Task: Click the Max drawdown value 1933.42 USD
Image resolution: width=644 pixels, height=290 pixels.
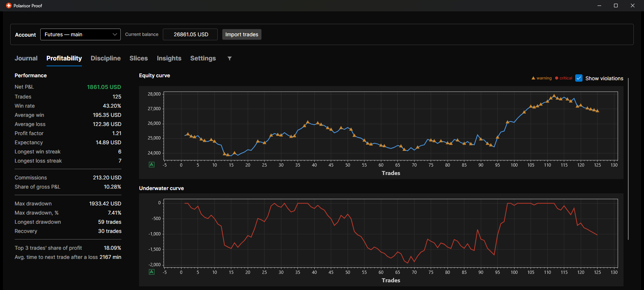Action: click(105, 204)
